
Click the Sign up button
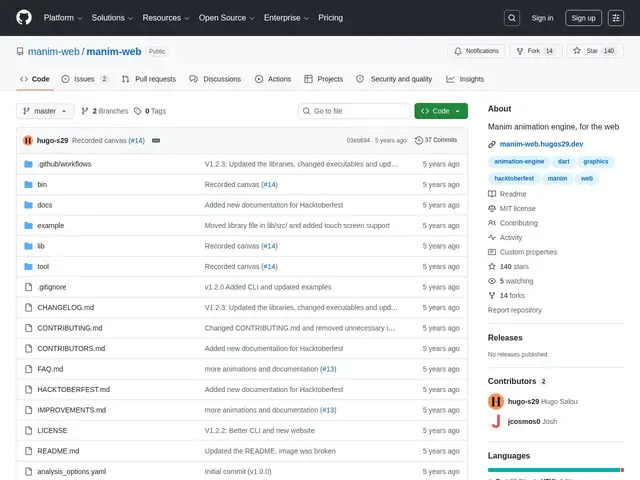pos(583,18)
